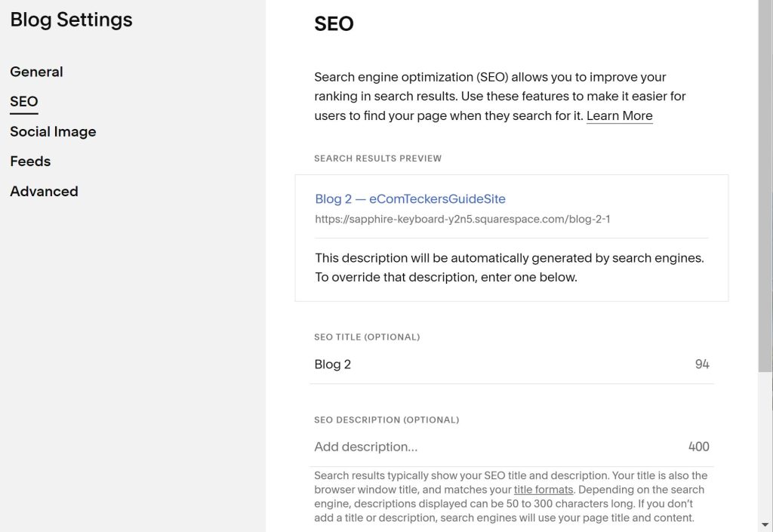The height and width of the screenshot is (532, 773).
Task: Click the Search Results Preview label
Action: coord(377,158)
